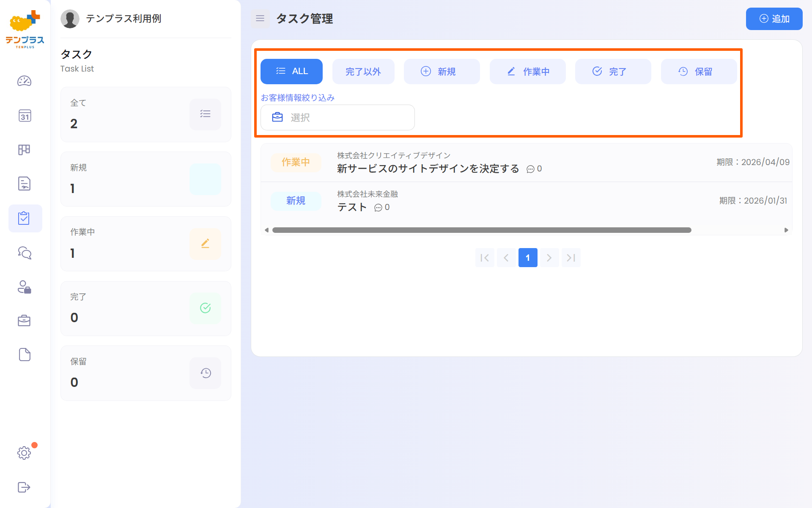
Task: Click the icon box in 新規 card
Action: (x=205, y=179)
